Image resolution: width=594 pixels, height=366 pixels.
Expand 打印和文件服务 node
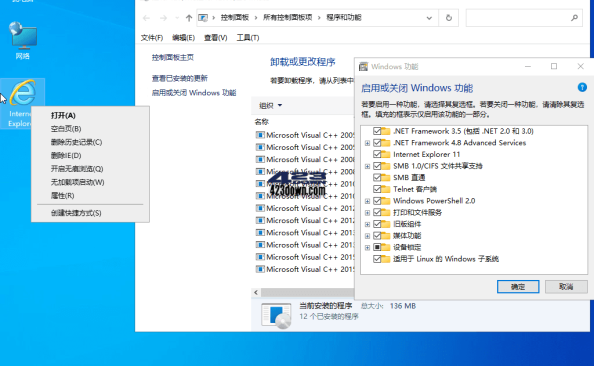tap(367, 213)
